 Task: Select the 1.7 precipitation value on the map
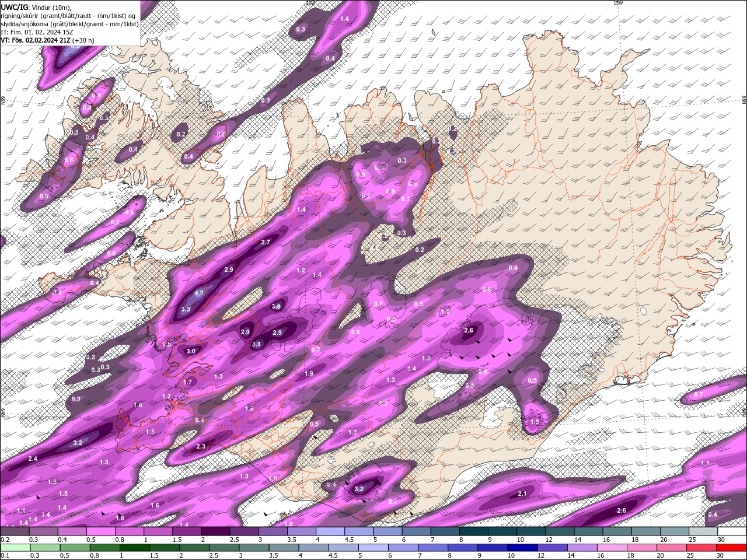[x=188, y=382]
